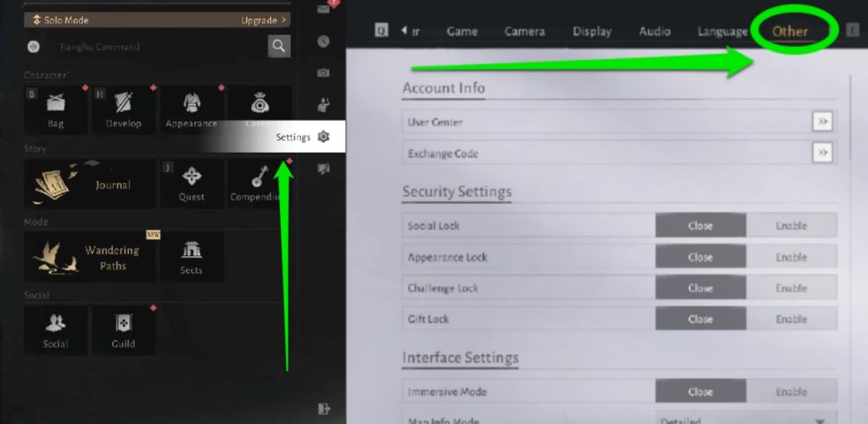Open the Map Info Mode dropdown
Viewport: 868px width, 424px height.
coord(746,420)
